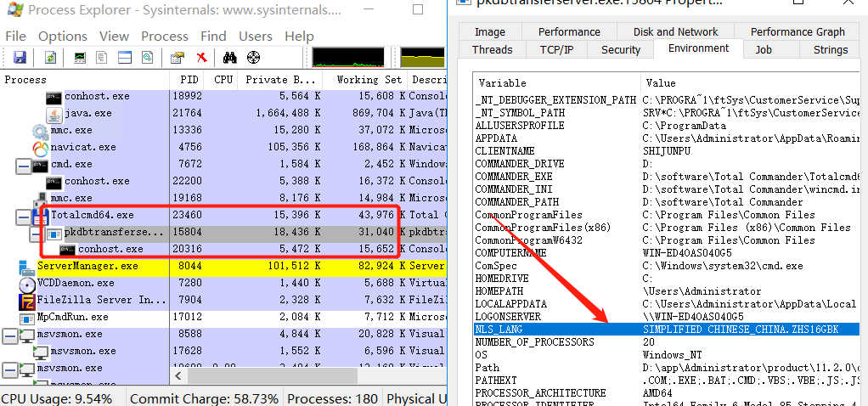Click the green CPU usage history graph
Image resolution: width=868 pixels, height=406 pixels.
(347, 57)
